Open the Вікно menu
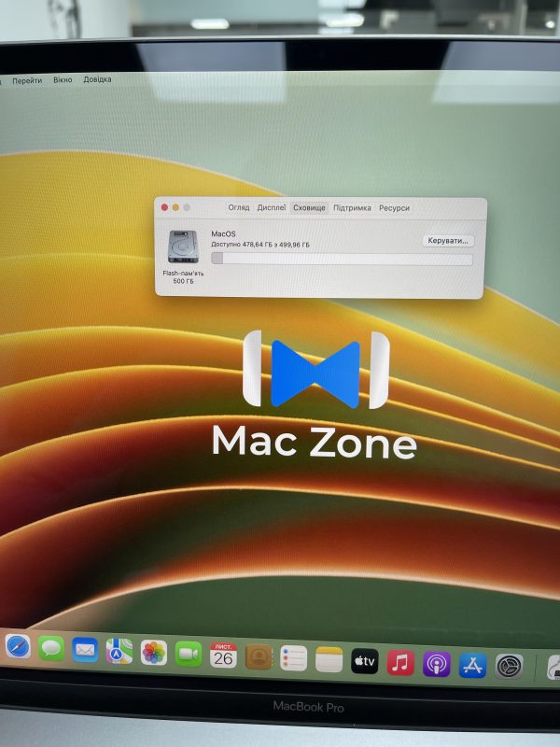560x747 pixels. 63,80
